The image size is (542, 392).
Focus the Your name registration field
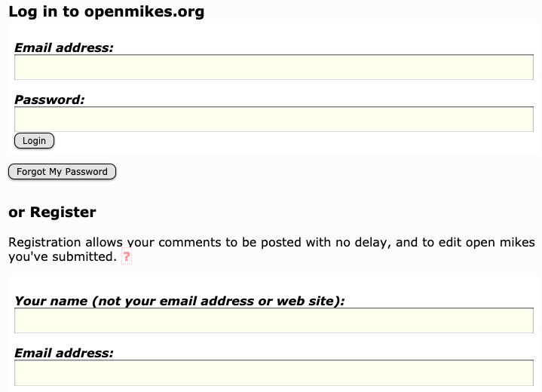[x=274, y=320]
